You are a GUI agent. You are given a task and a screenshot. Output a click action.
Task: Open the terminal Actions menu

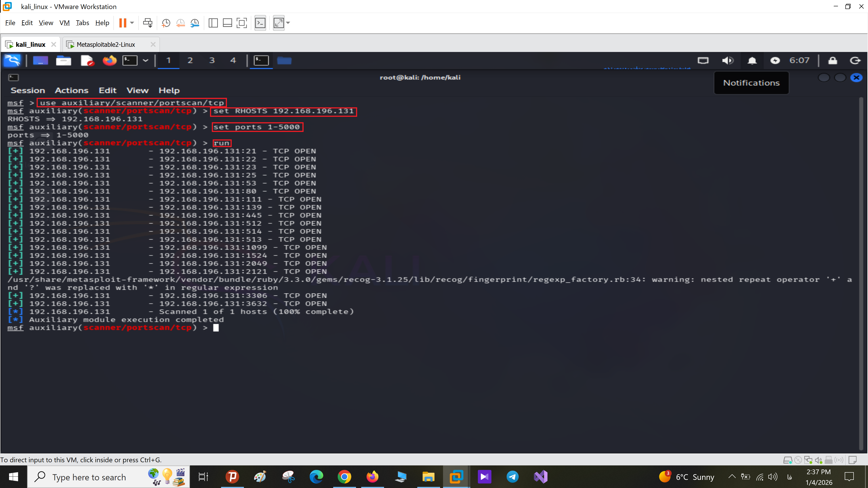(71, 90)
